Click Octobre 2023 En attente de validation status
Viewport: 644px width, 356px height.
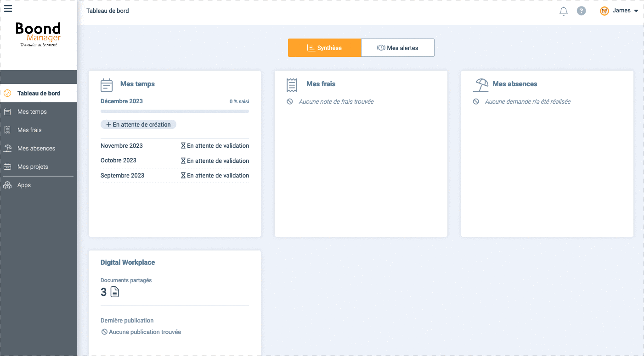click(215, 161)
